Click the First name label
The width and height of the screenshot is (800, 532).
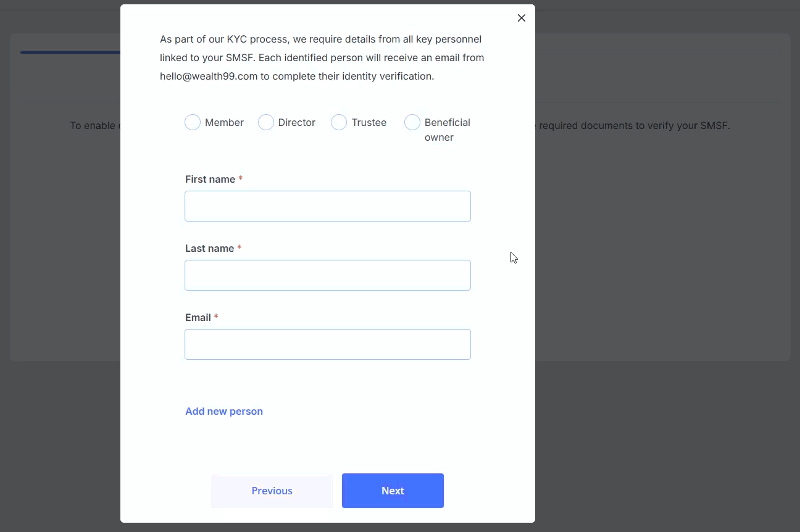[210, 179]
